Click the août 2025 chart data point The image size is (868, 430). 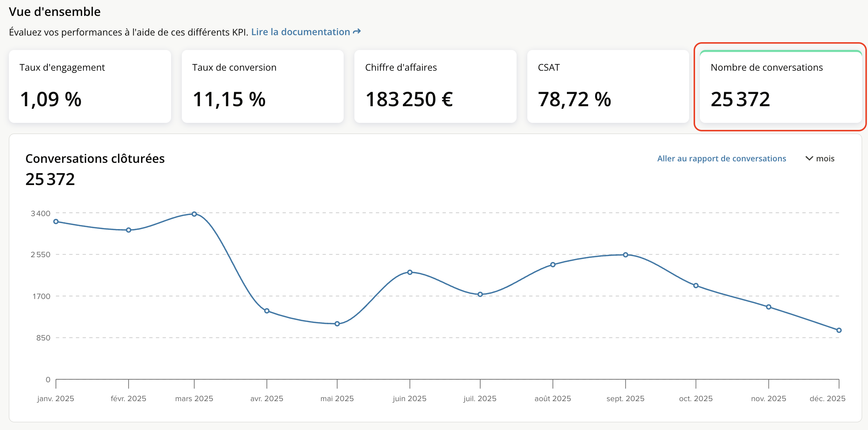tap(552, 265)
